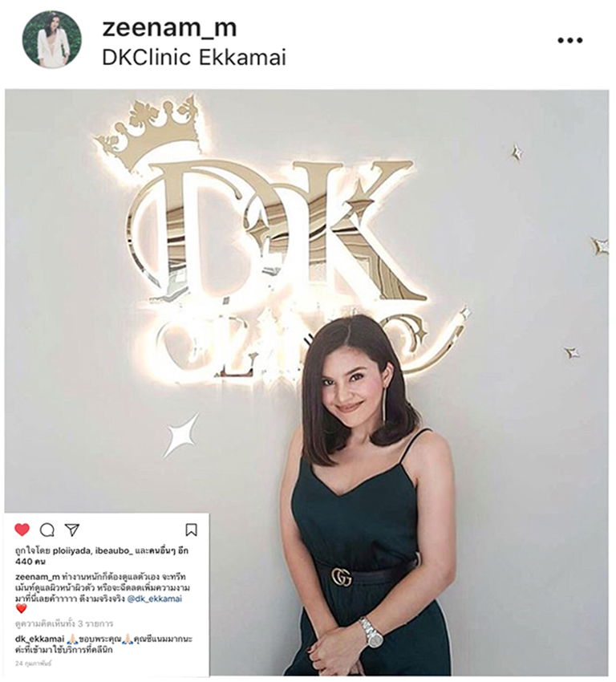This screenshot has width=616, height=682.
Task: Open the three-dot post options menu
Action: [x=570, y=40]
